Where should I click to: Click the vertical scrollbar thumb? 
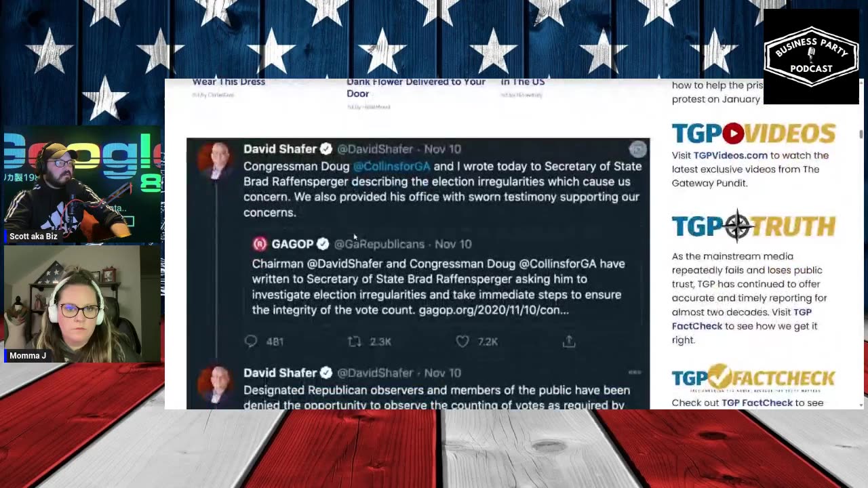tap(861, 134)
